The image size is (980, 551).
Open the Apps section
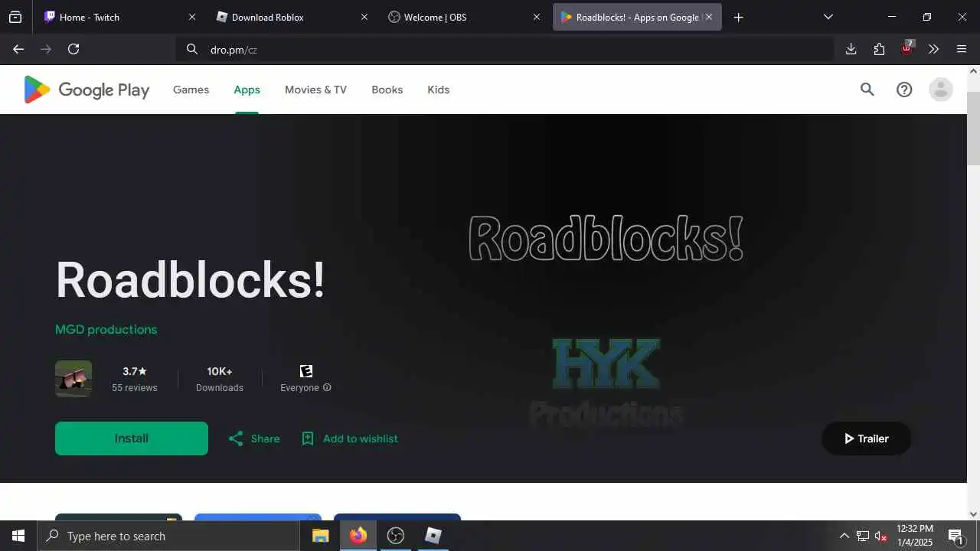pyautogui.click(x=247, y=90)
